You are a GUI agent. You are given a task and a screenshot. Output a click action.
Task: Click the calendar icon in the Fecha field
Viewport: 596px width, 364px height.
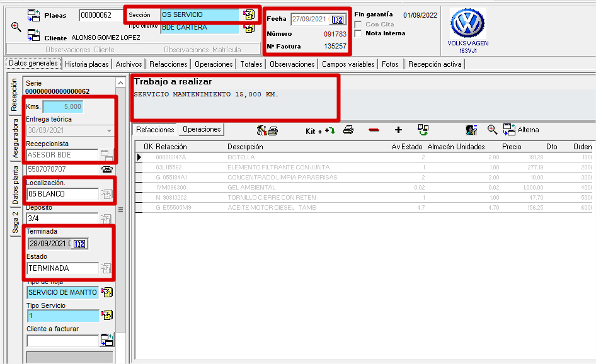click(338, 20)
